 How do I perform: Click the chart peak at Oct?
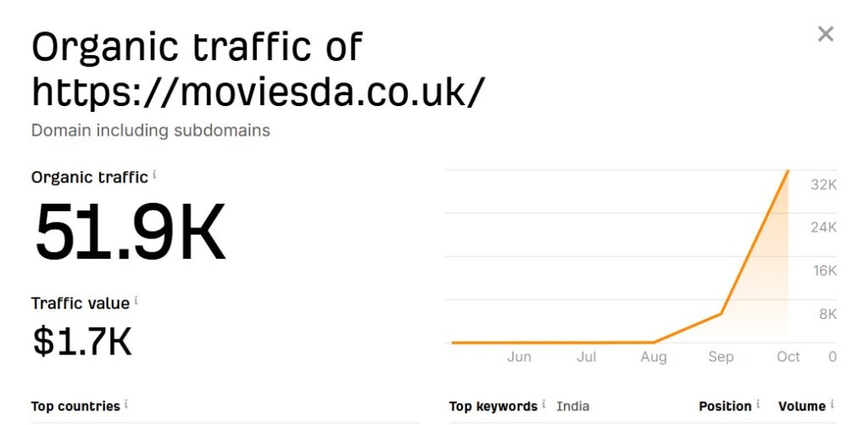788,171
